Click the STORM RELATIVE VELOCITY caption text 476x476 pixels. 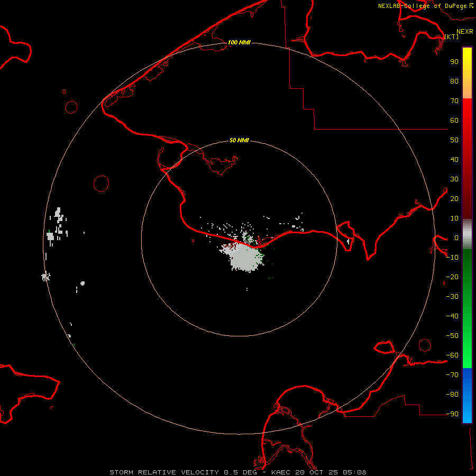[164, 472]
